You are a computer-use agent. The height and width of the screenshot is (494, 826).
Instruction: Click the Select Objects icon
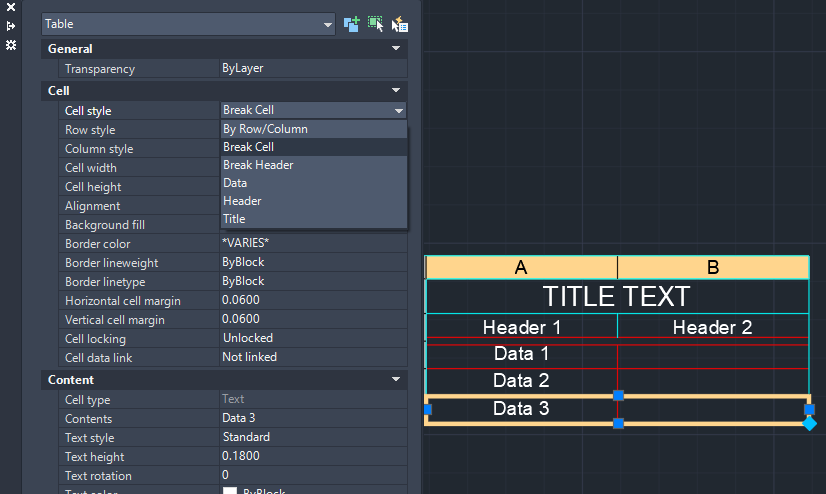point(375,24)
